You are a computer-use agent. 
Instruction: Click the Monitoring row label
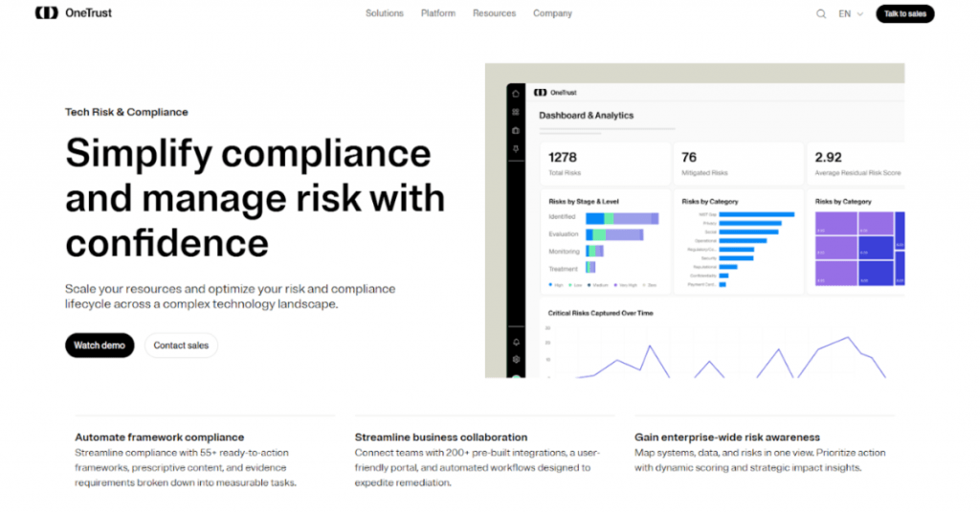click(564, 251)
